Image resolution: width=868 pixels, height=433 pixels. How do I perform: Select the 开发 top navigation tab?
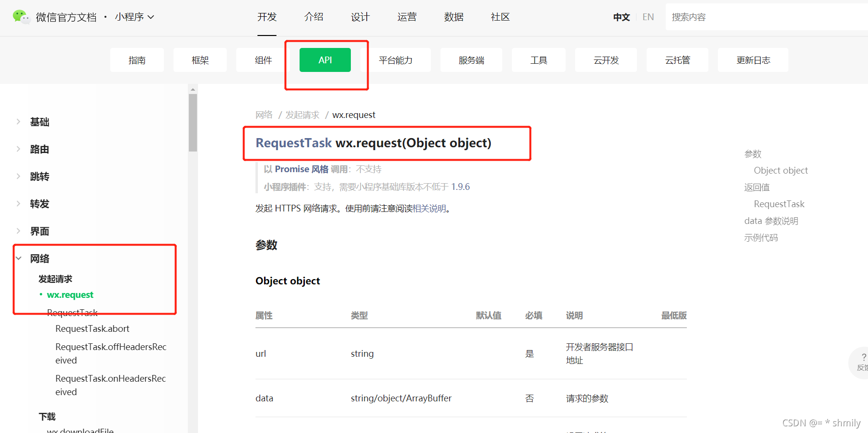pos(267,17)
